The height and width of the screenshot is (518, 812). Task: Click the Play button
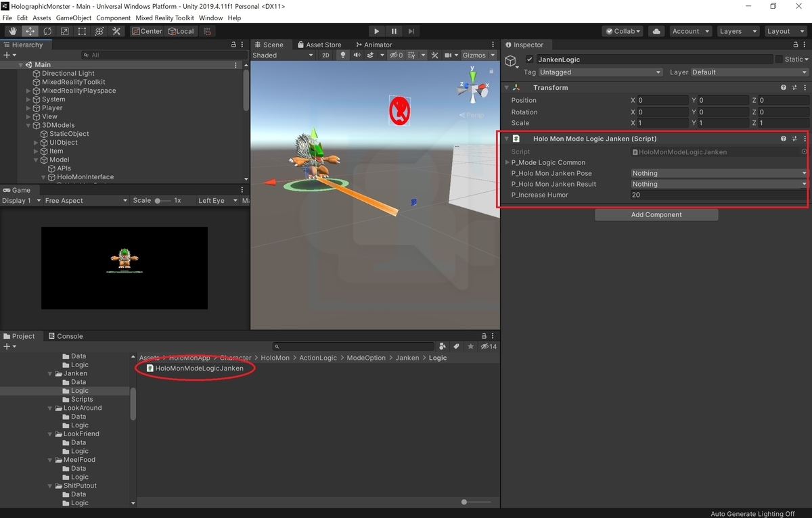coord(377,31)
